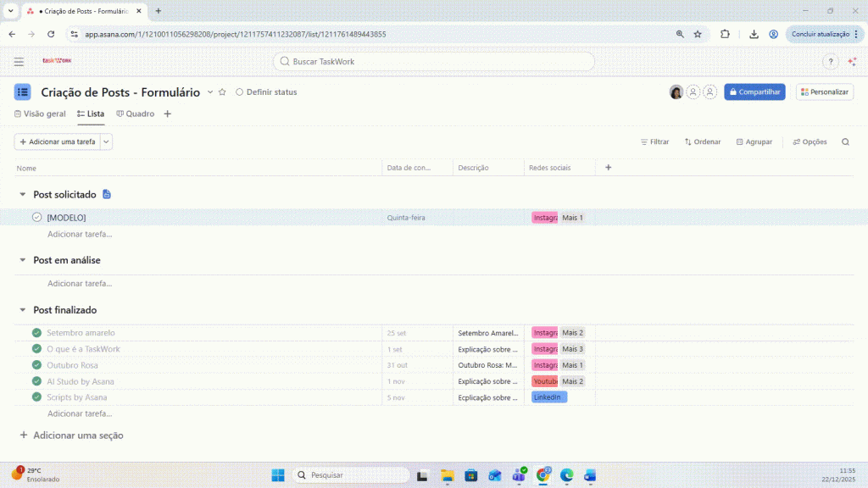Click the blue list project icon
This screenshot has width=868, height=488.
click(22, 92)
